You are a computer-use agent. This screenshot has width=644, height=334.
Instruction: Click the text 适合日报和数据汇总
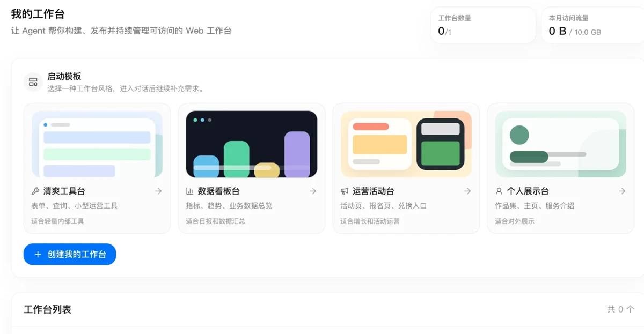point(216,221)
